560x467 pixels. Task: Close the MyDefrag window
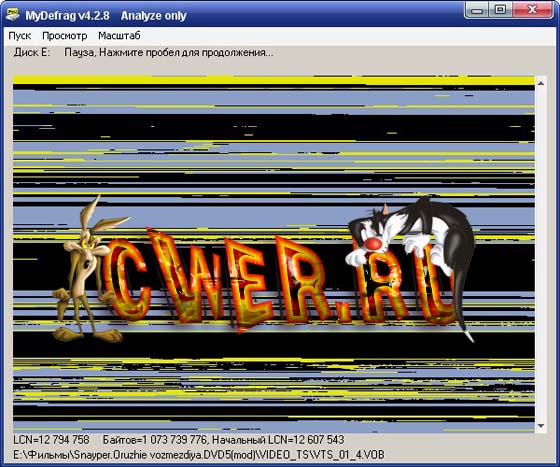[x=532, y=11]
